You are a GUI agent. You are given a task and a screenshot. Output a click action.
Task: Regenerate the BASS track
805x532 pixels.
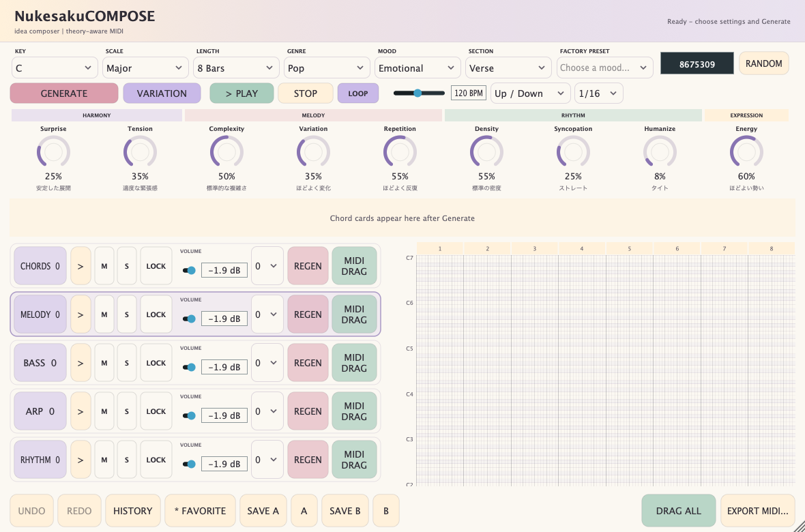308,363
